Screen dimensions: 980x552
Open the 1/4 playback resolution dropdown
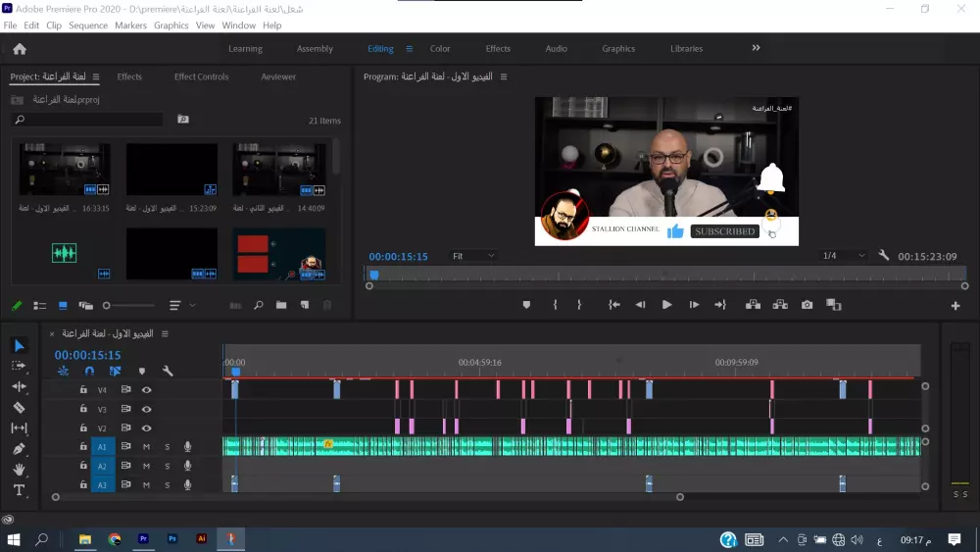843,256
